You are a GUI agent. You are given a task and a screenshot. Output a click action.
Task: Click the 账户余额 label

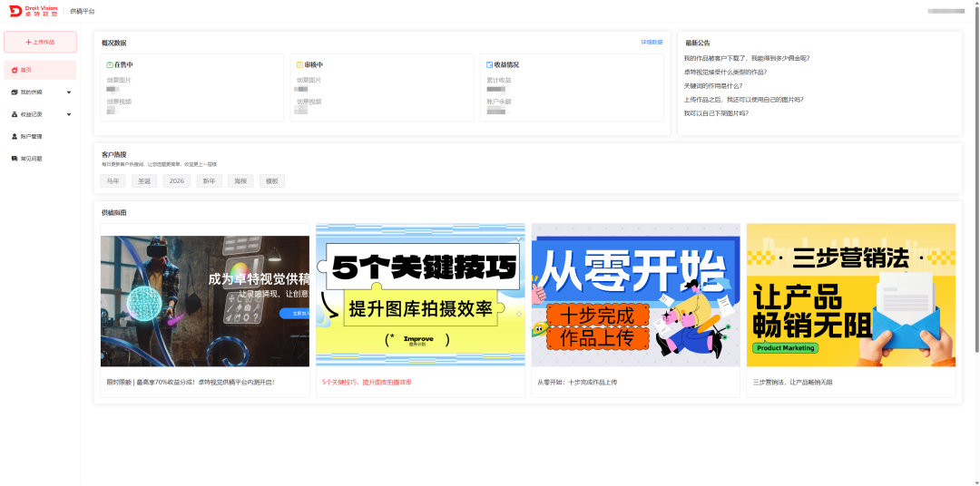tap(499, 102)
